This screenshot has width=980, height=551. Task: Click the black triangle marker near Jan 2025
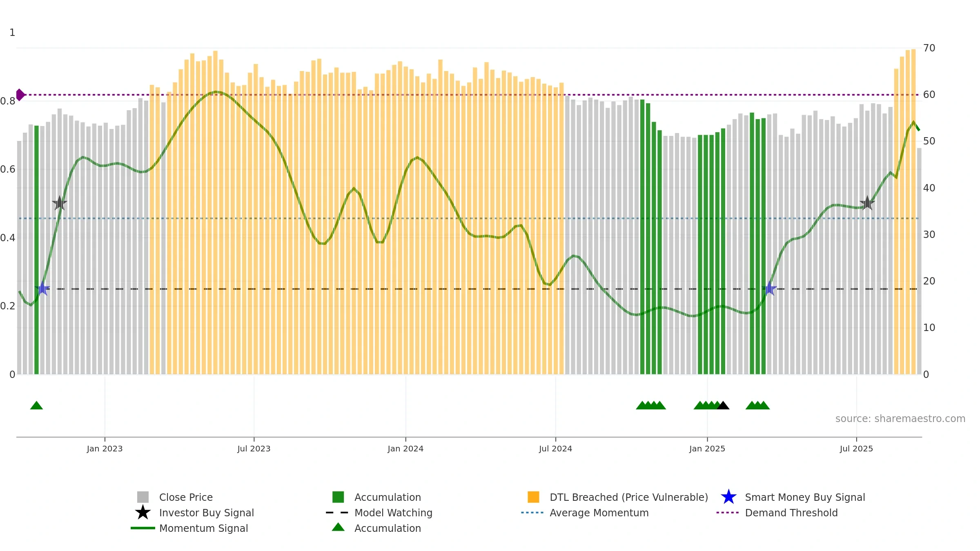click(x=723, y=405)
